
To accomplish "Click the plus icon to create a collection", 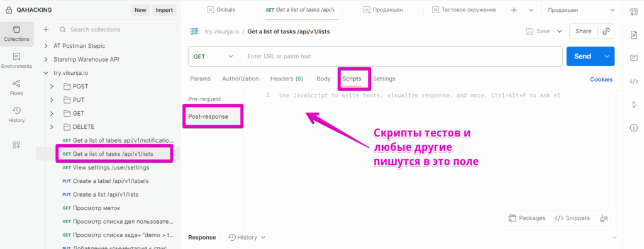I will click(x=46, y=30).
